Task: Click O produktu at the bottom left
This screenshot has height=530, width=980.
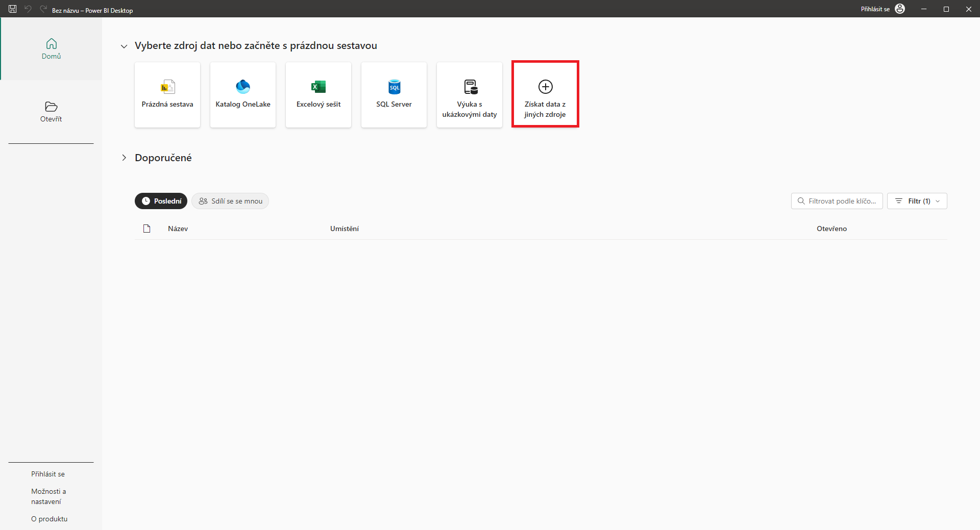Action: 49,518
